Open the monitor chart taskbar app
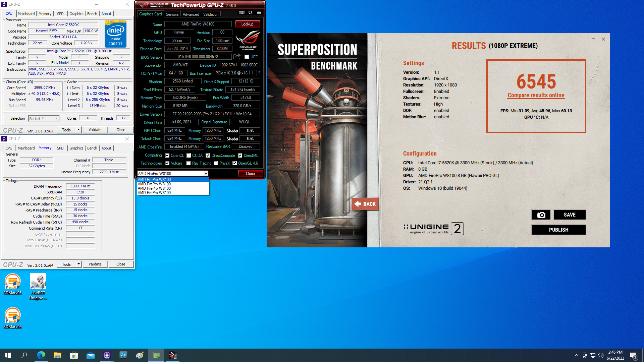The height and width of the screenshot is (362, 644). point(123,355)
